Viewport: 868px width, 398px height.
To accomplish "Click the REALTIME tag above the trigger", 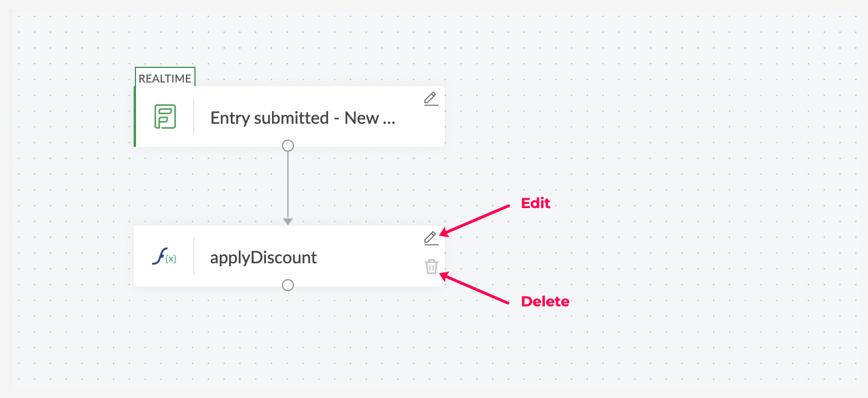I will [x=165, y=78].
